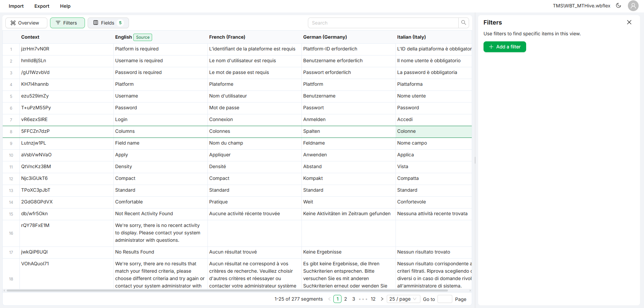Open the user profile avatar
The image size is (644, 308).
click(633, 6)
